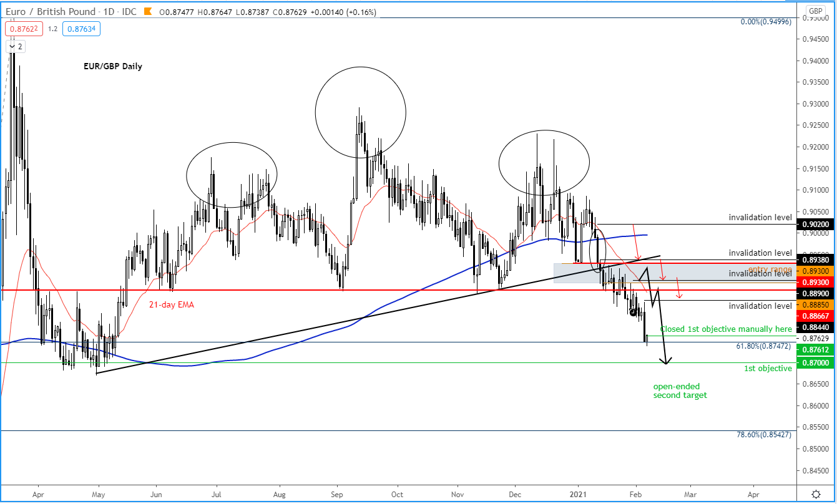Collapse the indicator legend showing 2
Image resolution: width=837 pixels, height=504 pixels.
[16, 46]
